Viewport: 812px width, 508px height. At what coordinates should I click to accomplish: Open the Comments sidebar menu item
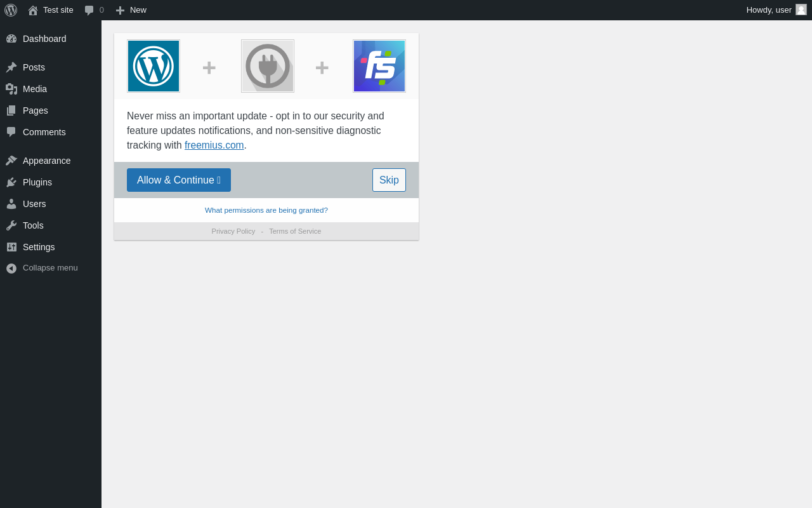click(x=51, y=132)
